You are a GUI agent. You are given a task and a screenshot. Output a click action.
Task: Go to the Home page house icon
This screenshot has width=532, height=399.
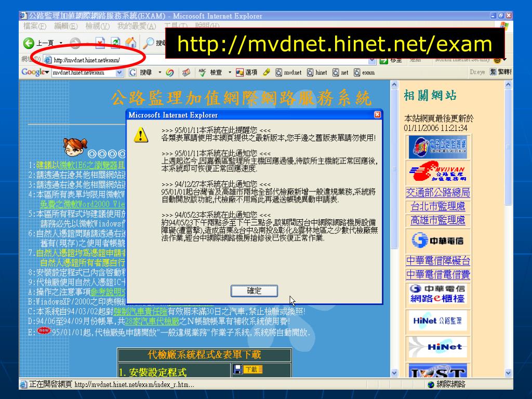pyautogui.click(x=130, y=43)
